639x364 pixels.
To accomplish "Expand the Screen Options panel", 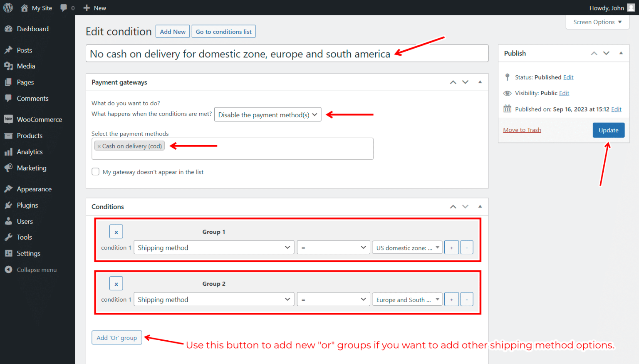I will (597, 22).
